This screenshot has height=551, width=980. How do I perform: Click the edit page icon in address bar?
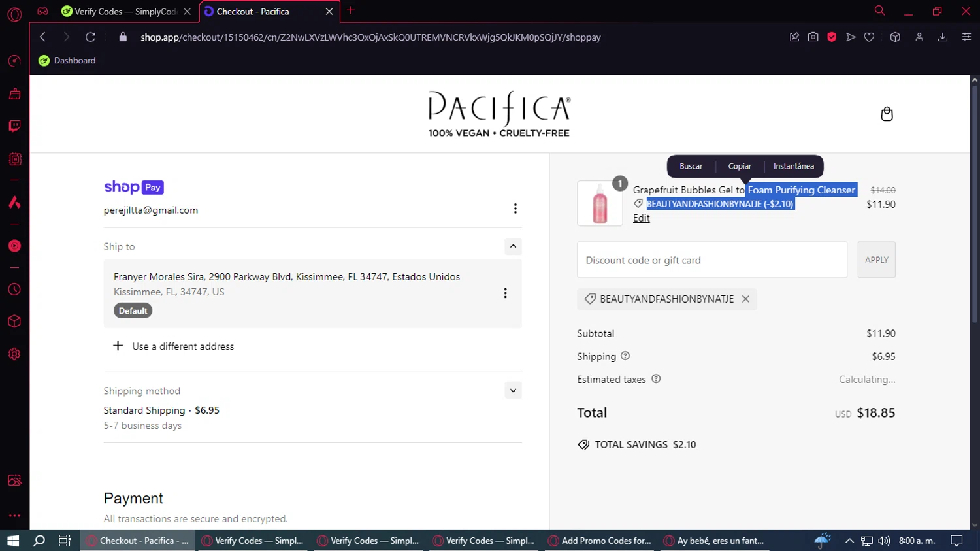794,37
